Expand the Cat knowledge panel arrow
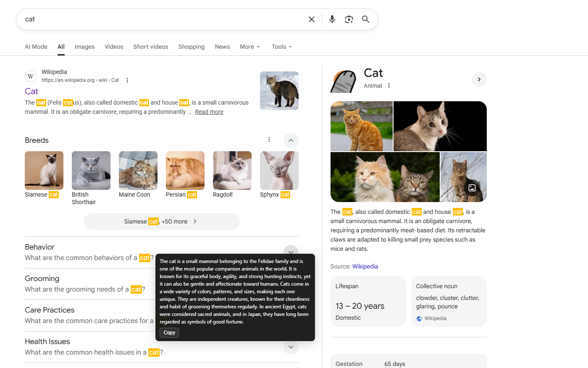The height and width of the screenshot is (368, 588). click(x=479, y=79)
